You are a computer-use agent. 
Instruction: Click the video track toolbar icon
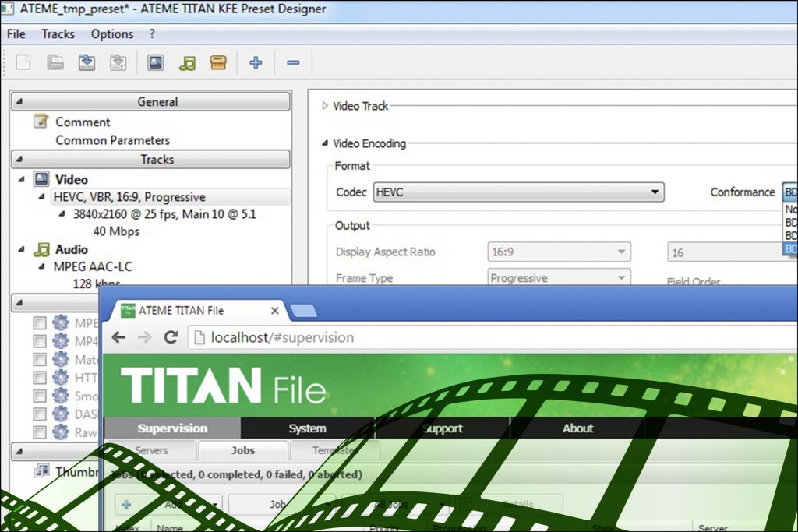tap(155, 62)
